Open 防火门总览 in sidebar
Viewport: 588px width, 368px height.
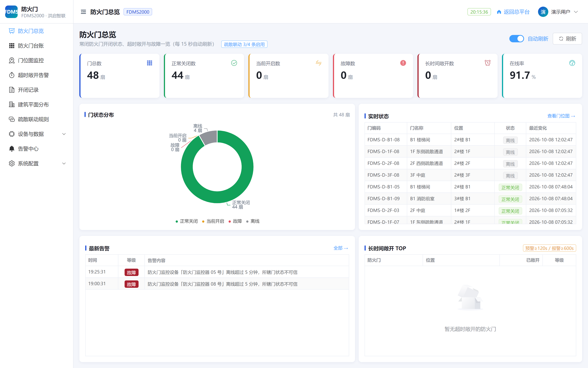(x=36, y=31)
